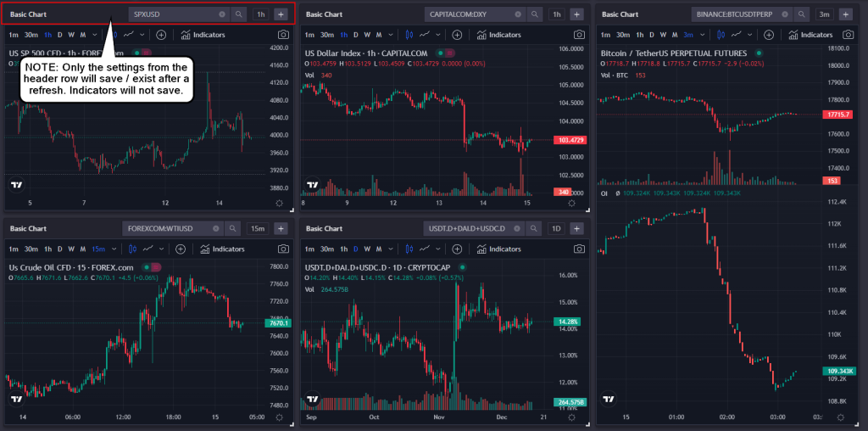The image size is (868, 431).
Task: Clear the CAPITALCOM:DXY symbol field
Action: click(518, 14)
